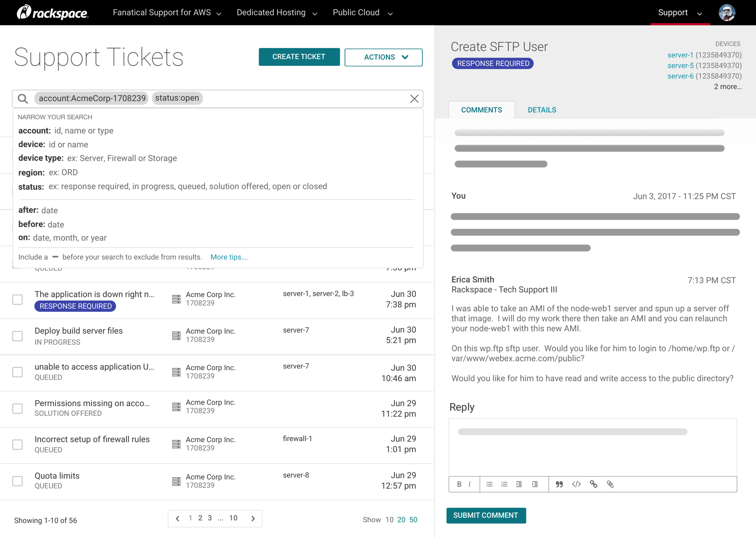Tick the Incorrect setup of firewall rules checkbox
This screenshot has width=756, height=538.
point(18,445)
